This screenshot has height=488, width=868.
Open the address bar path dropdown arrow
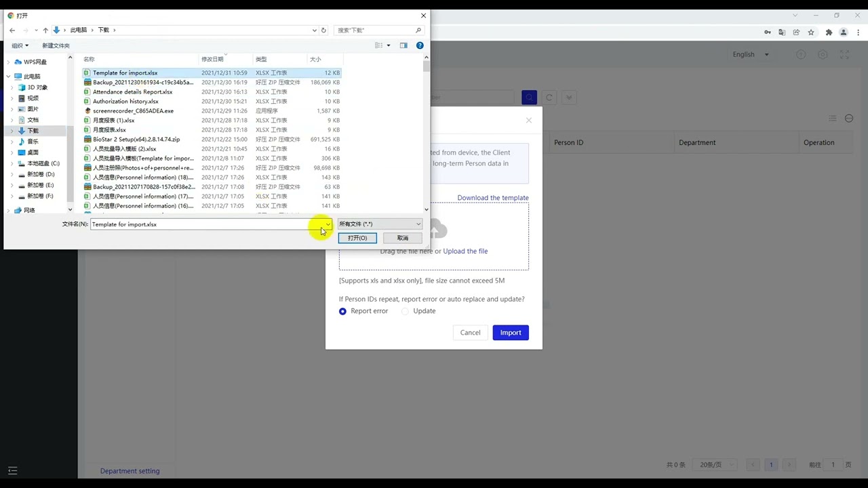pos(314,30)
